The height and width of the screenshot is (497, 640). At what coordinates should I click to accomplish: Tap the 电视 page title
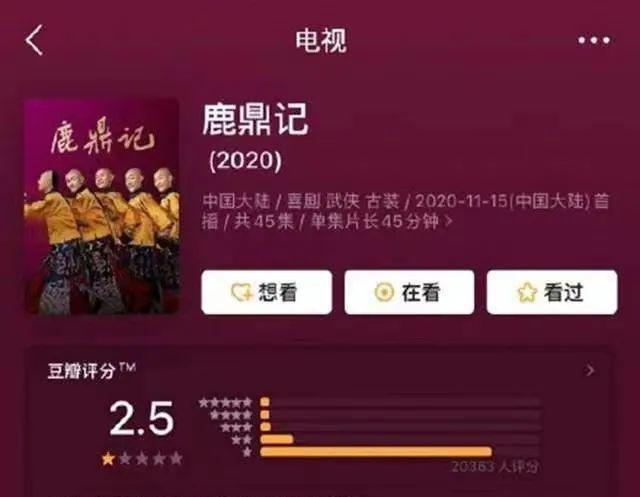[x=321, y=40]
